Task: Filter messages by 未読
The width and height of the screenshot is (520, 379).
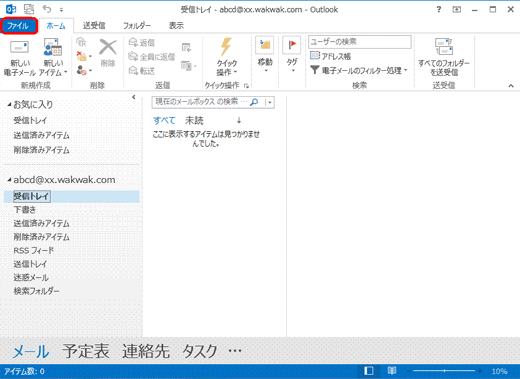Action: [194, 120]
